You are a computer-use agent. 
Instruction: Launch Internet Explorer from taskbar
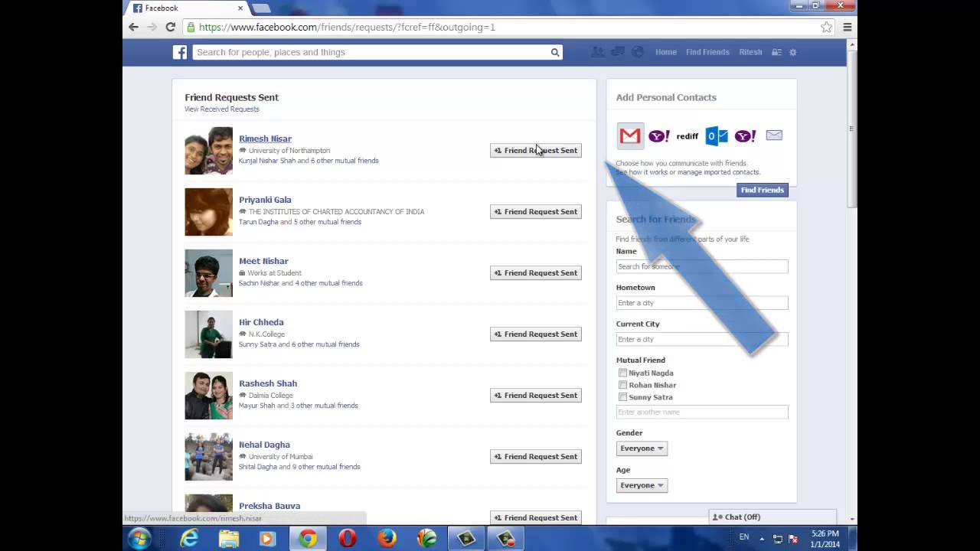(189, 539)
